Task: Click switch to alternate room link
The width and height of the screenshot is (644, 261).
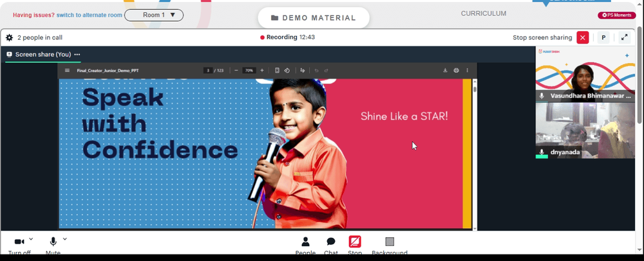Action: click(89, 15)
